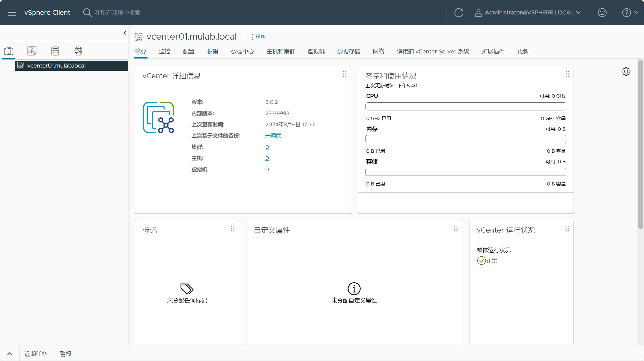Open the 近期任务 panel tab

(x=36, y=354)
